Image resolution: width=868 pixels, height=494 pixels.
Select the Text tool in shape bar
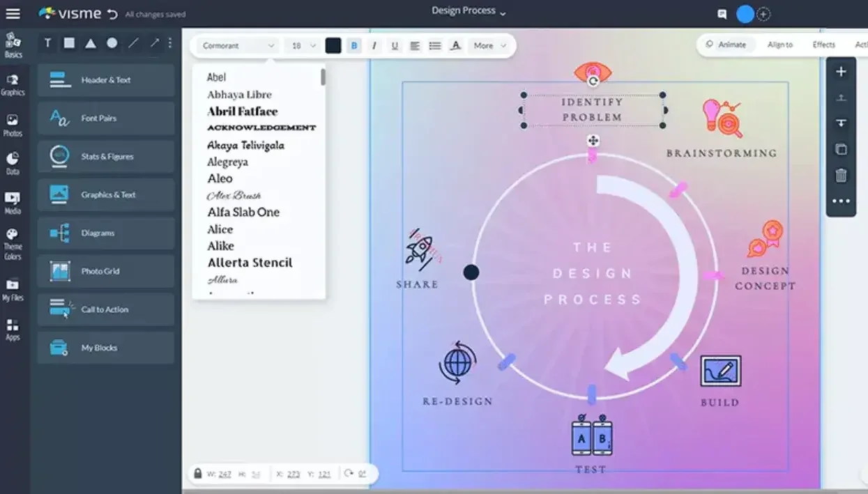47,43
